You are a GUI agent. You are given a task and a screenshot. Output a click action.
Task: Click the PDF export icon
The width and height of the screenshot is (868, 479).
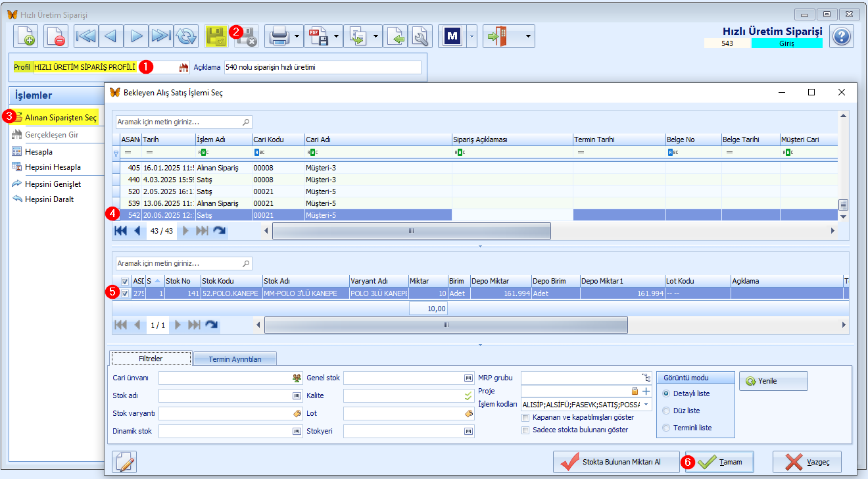pos(318,36)
